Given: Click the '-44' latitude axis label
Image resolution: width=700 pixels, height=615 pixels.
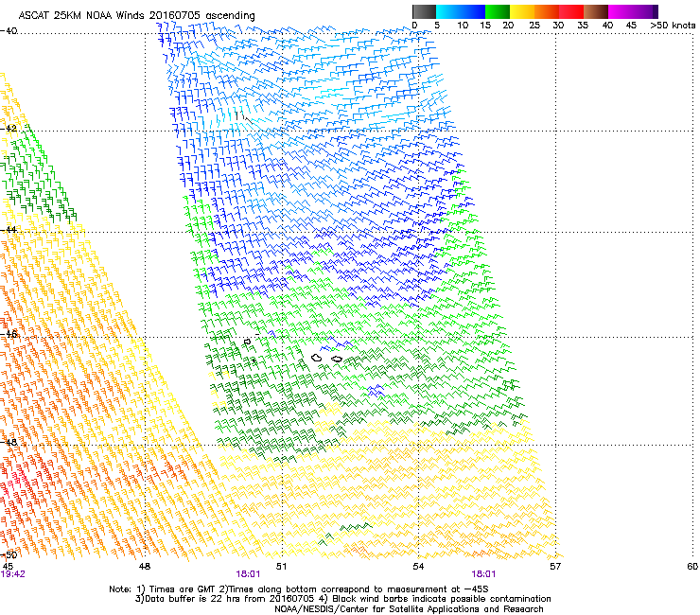Looking at the screenshot, I should pyautogui.click(x=9, y=230).
